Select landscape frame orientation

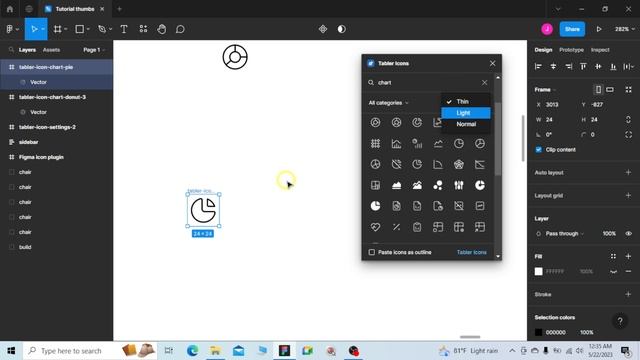(610, 89)
